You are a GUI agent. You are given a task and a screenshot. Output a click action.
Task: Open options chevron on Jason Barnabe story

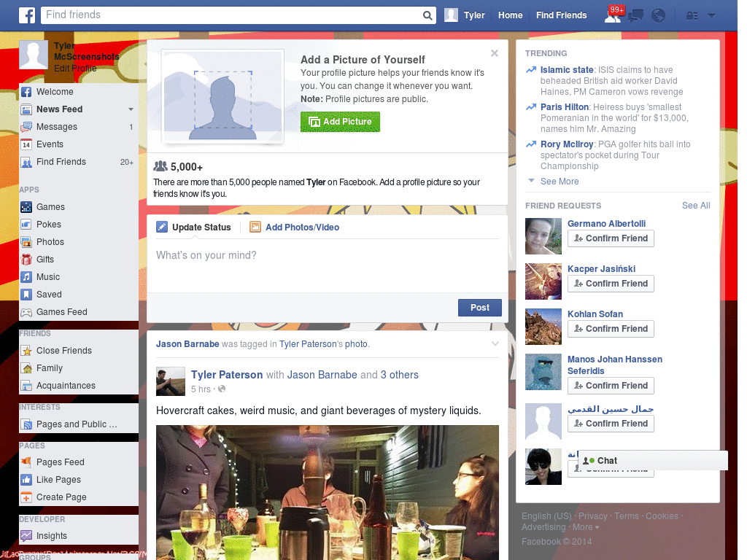(x=495, y=344)
